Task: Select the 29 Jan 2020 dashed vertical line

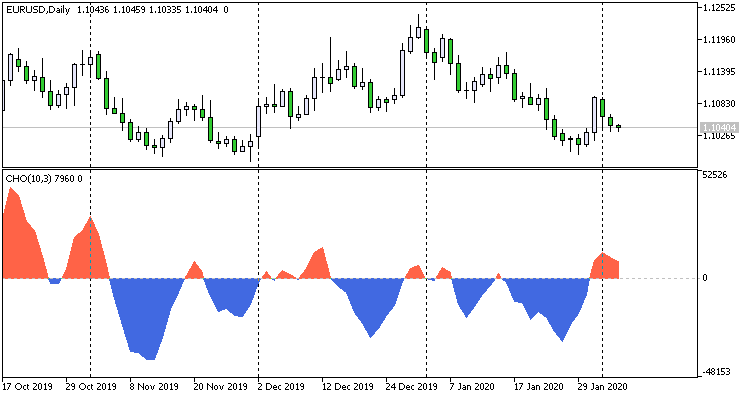Action: pos(603,191)
